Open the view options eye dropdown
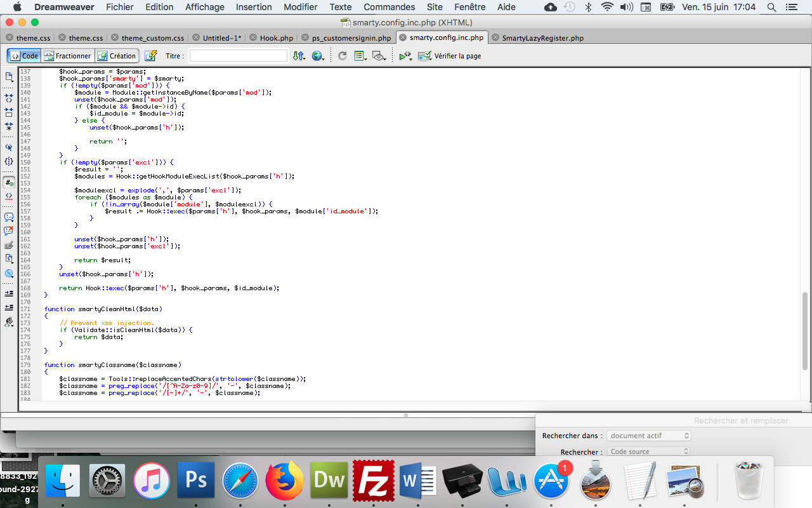This screenshot has height=508, width=812. tap(379, 56)
